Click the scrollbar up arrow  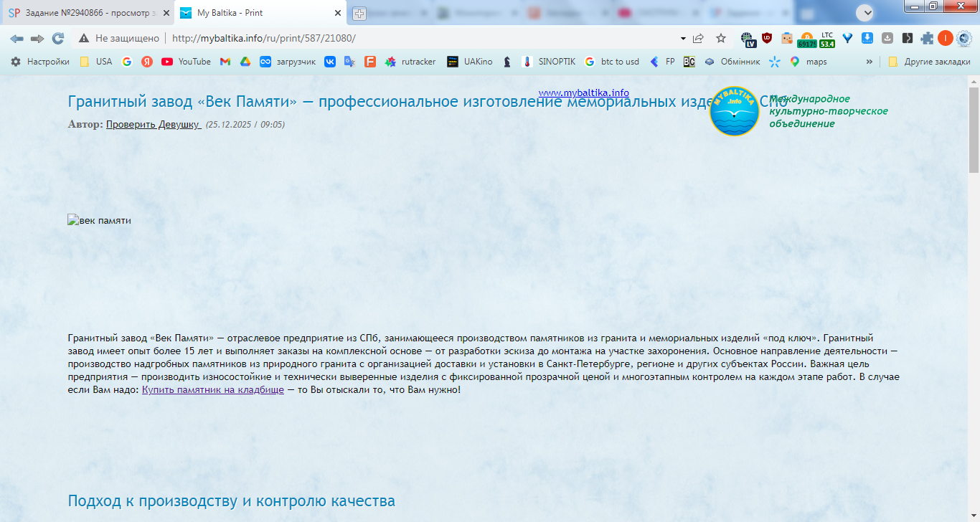coord(974,81)
